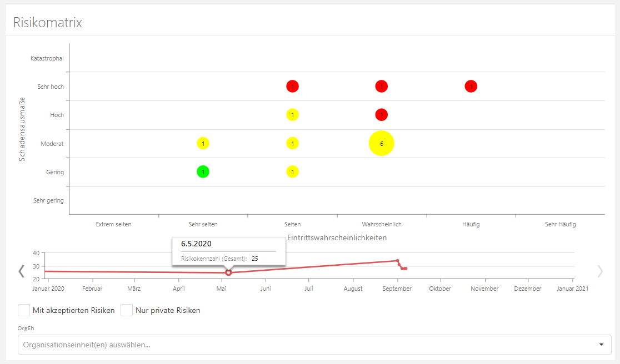This screenshot has width=620, height=364.
Task: Go to previous timeline period with left chevron
Action: point(22,271)
